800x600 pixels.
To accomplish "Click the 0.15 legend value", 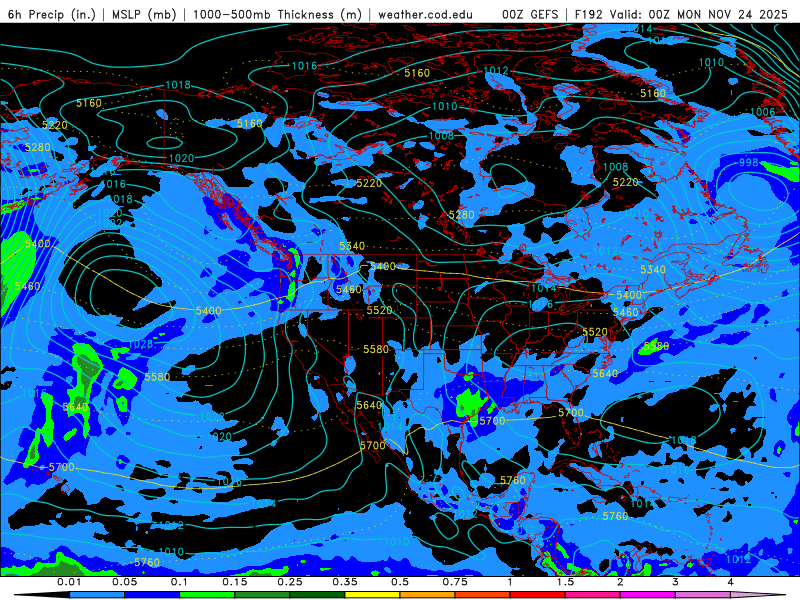I will [235, 582].
